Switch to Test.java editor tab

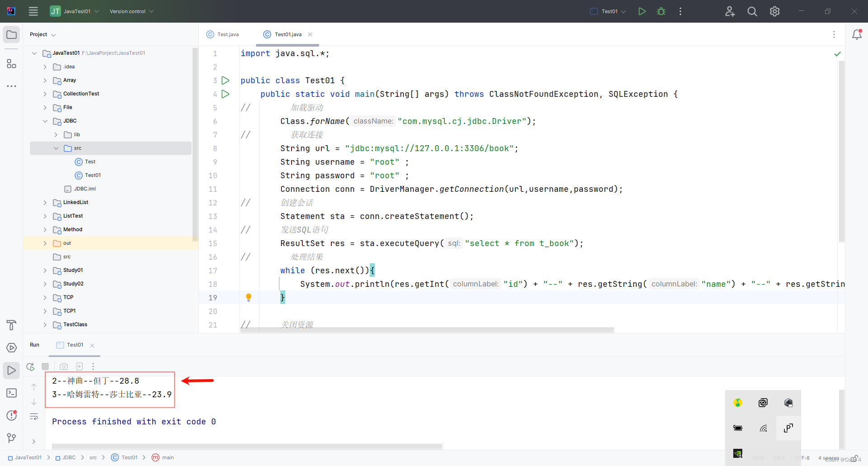point(222,34)
